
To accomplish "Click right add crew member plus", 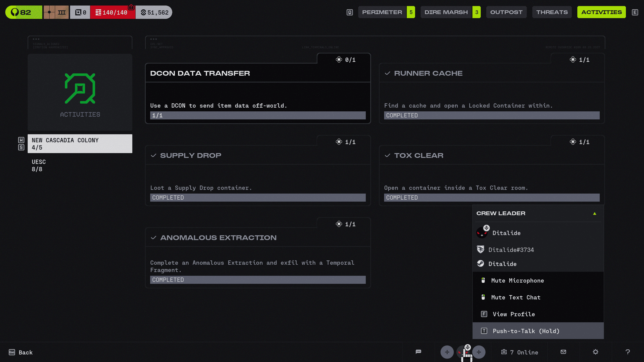I will (x=479, y=352).
